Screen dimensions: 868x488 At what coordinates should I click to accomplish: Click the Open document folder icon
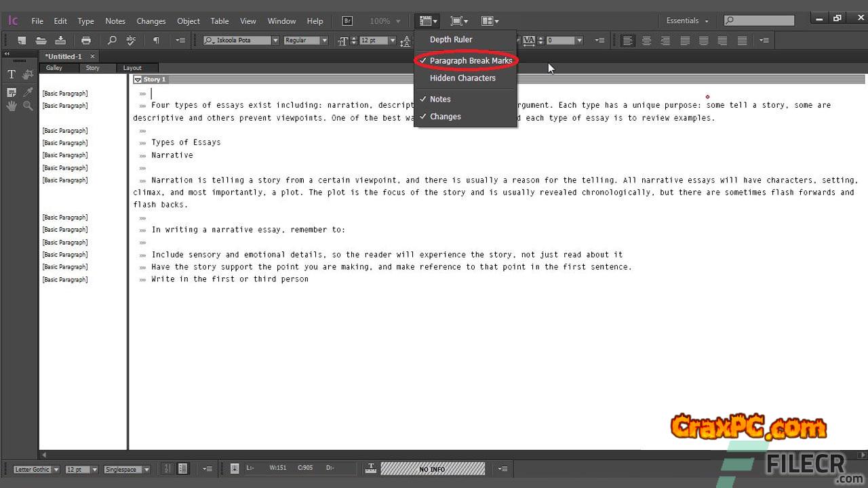[41, 41]
